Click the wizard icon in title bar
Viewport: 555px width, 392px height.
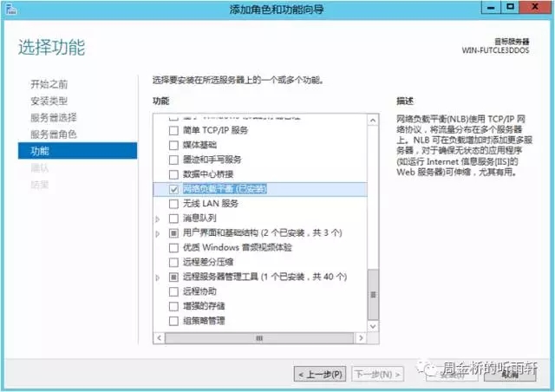(10, 10)
